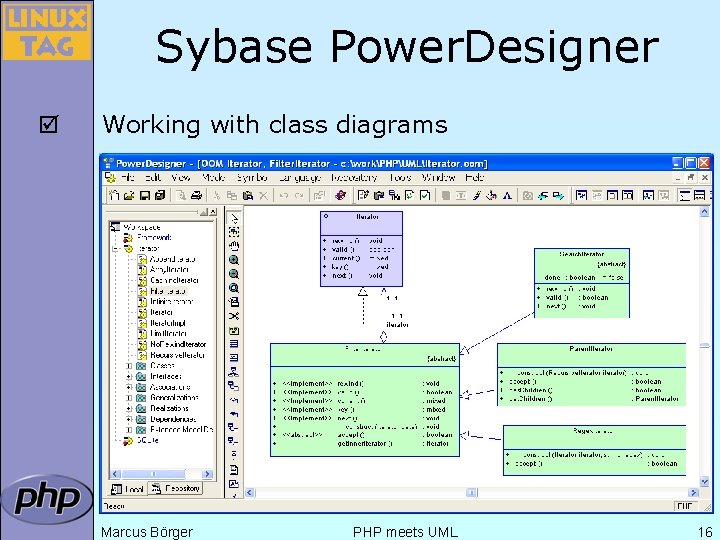Click the Save All toolbar icon
Screen dimensions: 720x540
pos(159,196)
